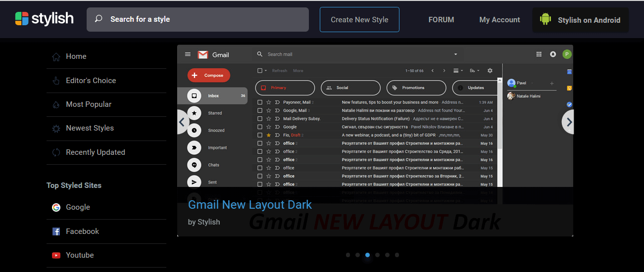Click the Recently Updated refresh icon
The width and height of the screenshot is (644, 272).
pyautogui.click(x=56, y=152)
